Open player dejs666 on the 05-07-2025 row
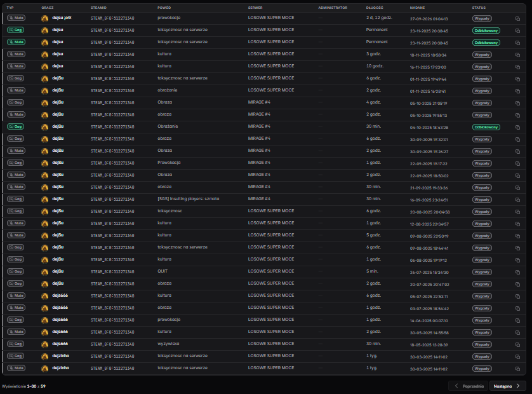 pyautogui.click(x=60, y=295)
